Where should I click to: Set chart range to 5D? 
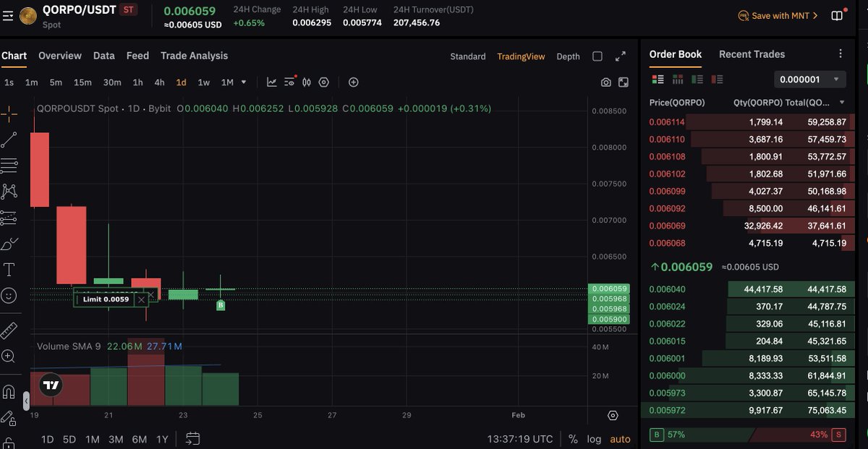tap(69, 439)
